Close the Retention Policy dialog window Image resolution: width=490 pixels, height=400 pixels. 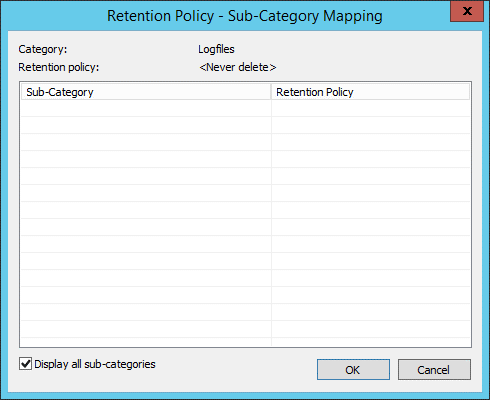click(x=467, y=11)
